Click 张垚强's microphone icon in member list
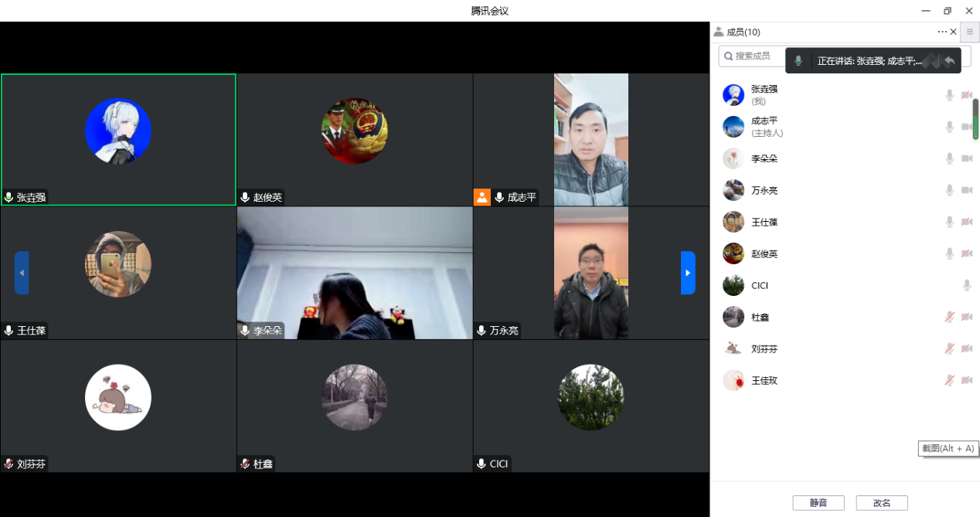Viewport: 980px width, 517px height. [x=949, y=95]
